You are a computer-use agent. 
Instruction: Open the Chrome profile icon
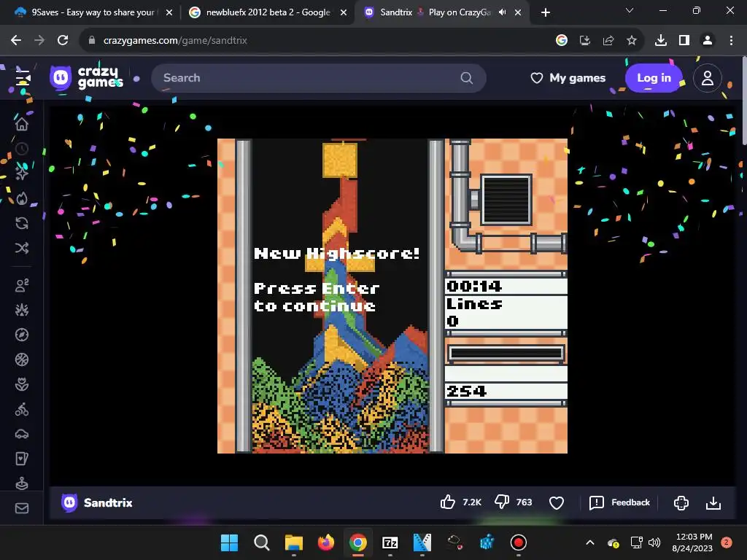[708, 41]
